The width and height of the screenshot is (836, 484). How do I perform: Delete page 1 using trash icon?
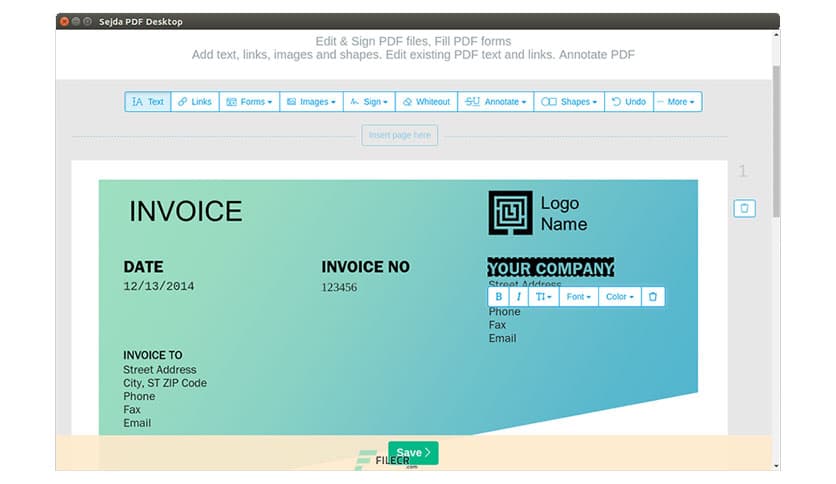point(744,208)
